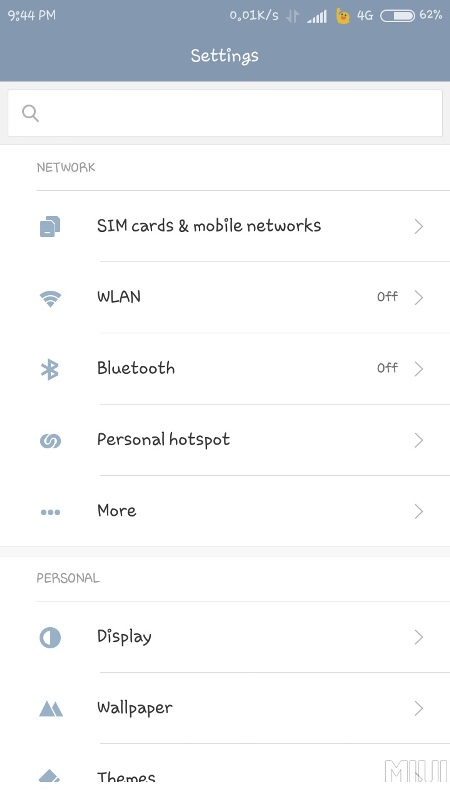Tap the three-dot More icon
The width and height of the screenshot is (450, 800).
(x=50, y=512)
